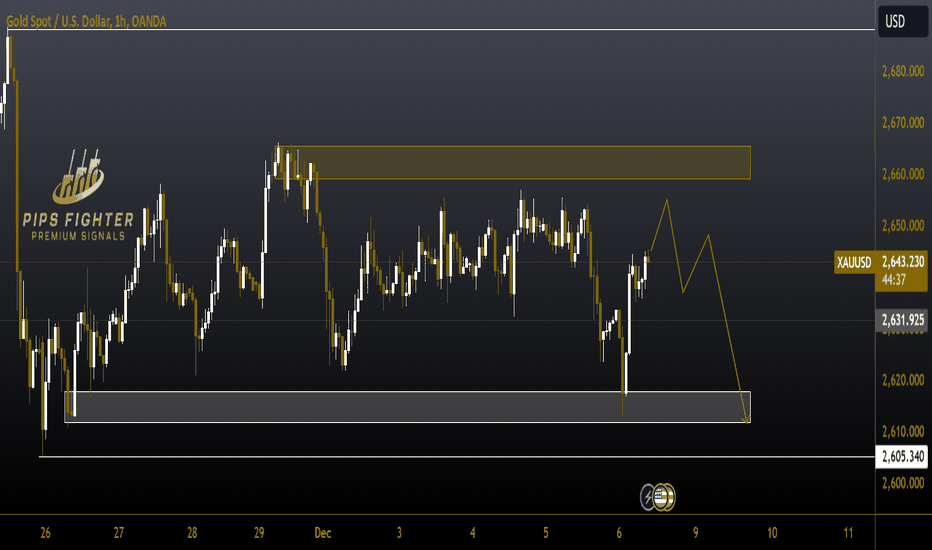Screen dimensions: 932x550
Task: Click the date 5 on the time axis
Action: (546, 533)
